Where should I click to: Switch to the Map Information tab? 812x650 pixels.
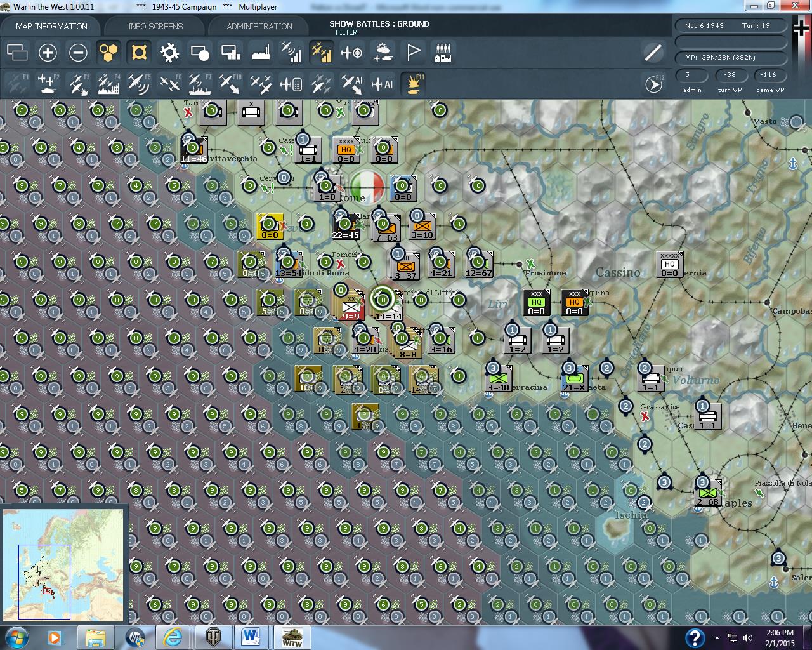coord(51,26)
